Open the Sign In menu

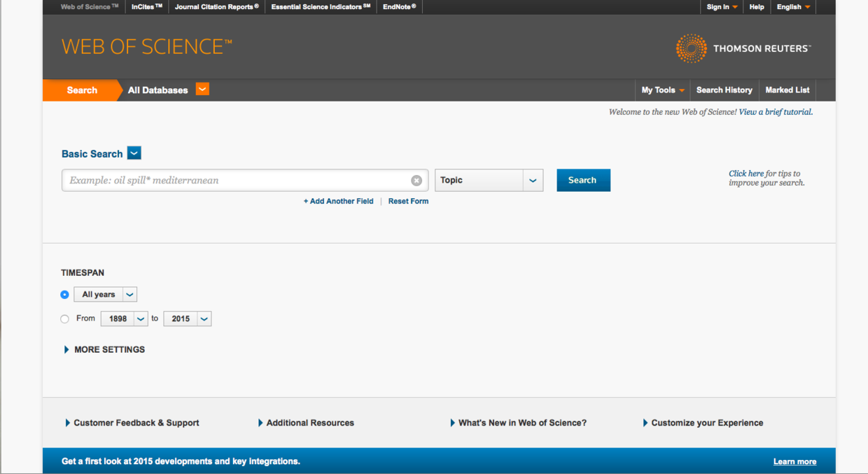coord(722,7)
